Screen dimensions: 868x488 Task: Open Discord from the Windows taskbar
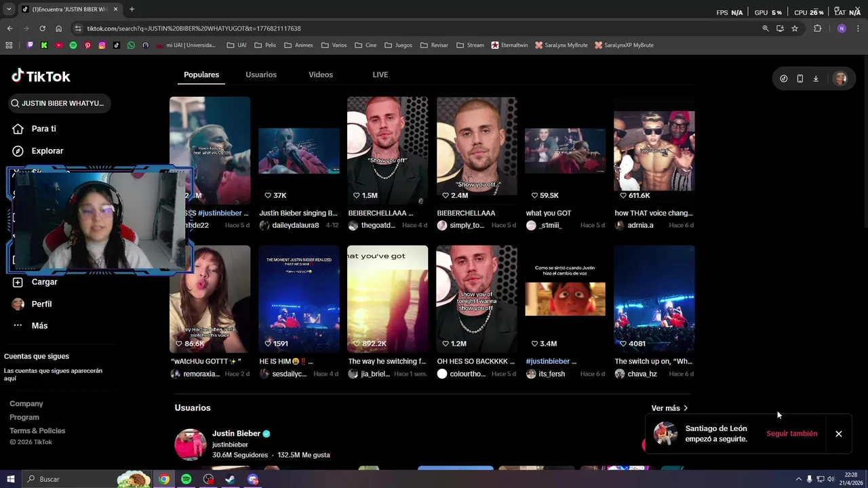(253, 479)
